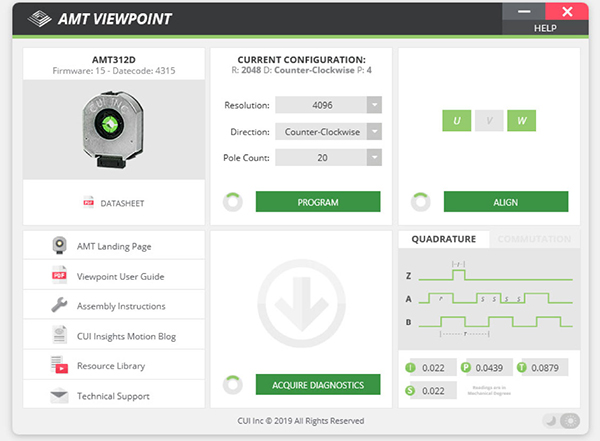The width and height of the screenshot is (600, 441).
Task: Close the AMT Viewpoint window
Action: [567, 11]
